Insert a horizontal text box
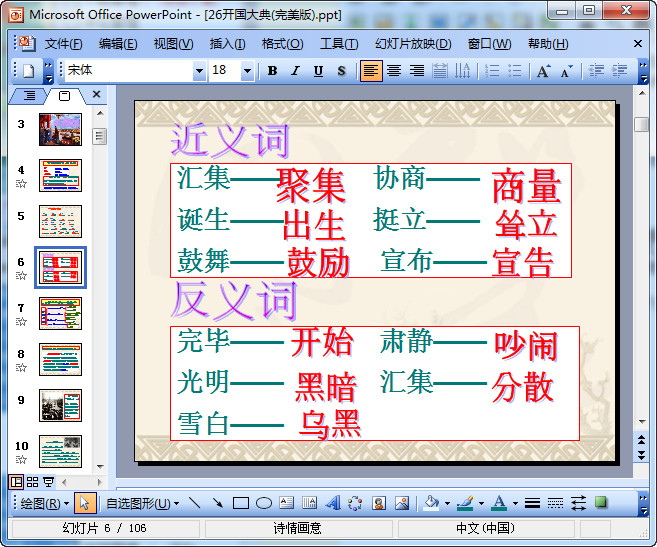657x547 pixels. click(287, 503)
